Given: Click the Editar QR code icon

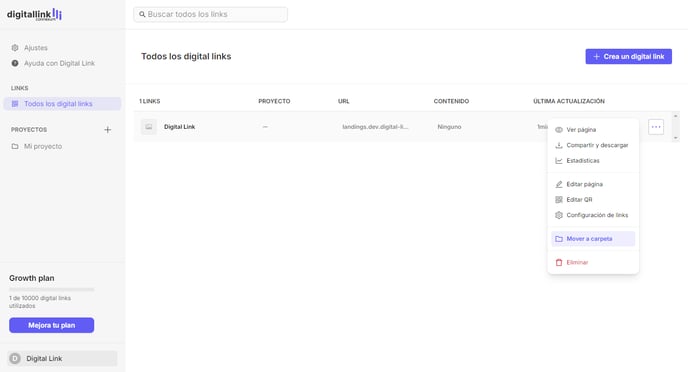Looking at the screenshot, I should coord(559,200).
